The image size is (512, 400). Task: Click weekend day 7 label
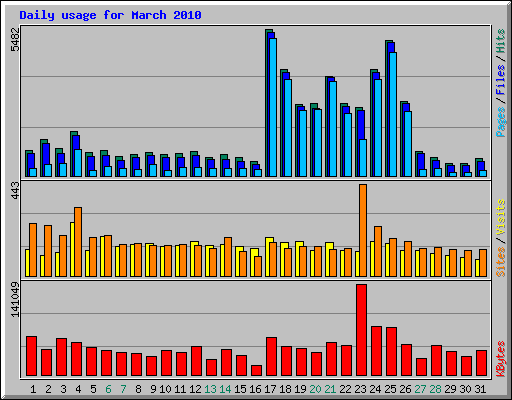[x=123, y=389]
